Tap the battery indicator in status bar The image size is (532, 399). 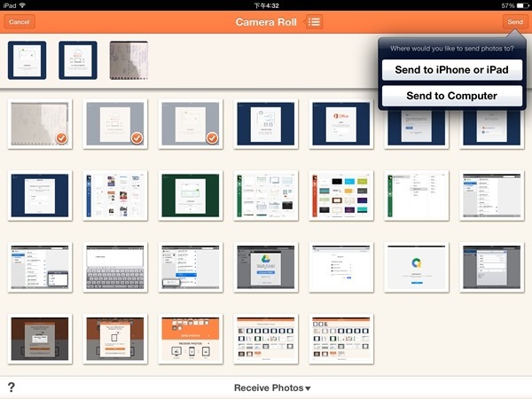click(x=518, y=5)
